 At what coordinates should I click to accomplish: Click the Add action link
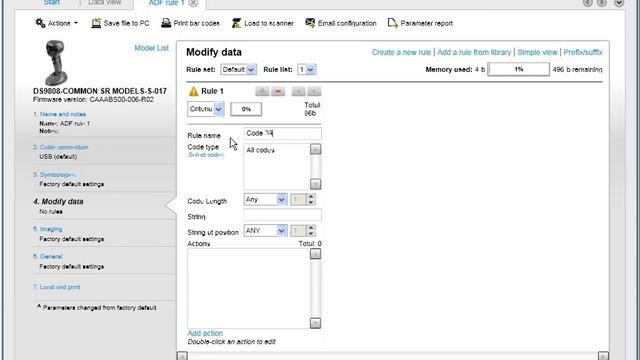tap(205, 333)
